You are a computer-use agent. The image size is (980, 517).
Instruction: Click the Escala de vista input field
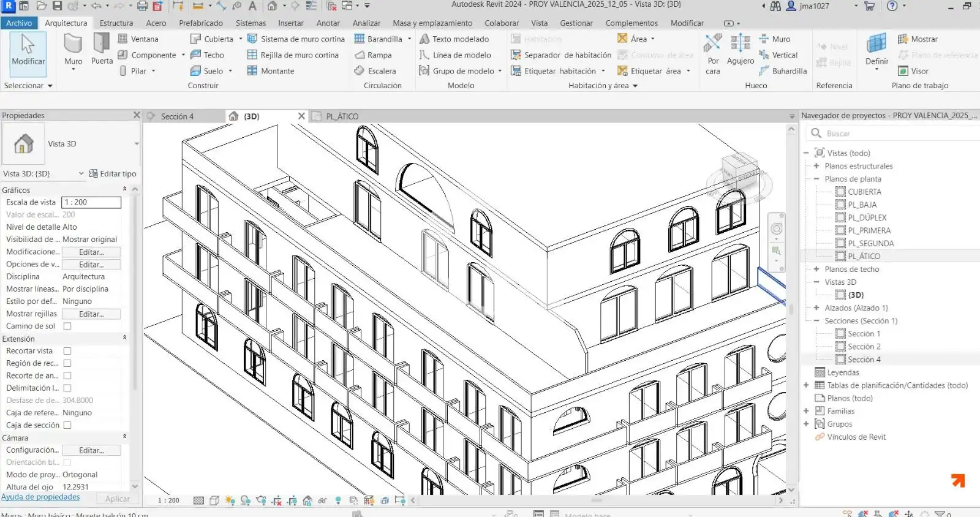point(91,202)
